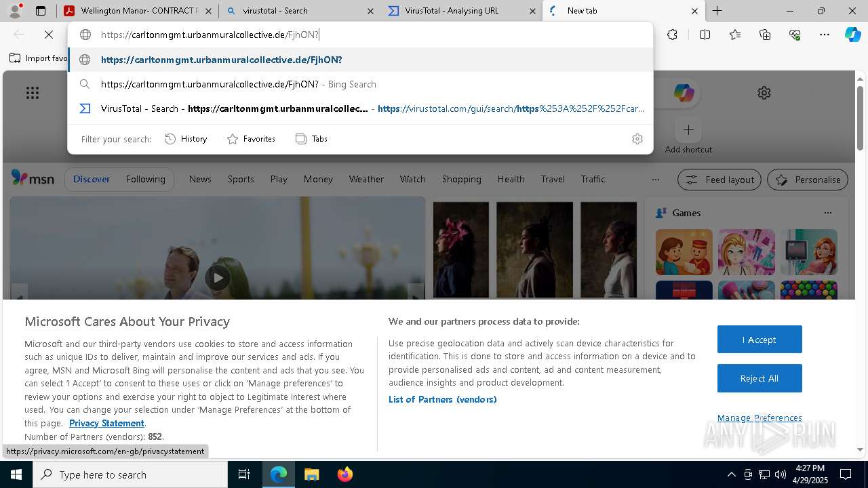Image resolution: width=868 pixels, height=488 pixels.
Task: Open Games card more options ellipsis
Action: click(827, 213)
